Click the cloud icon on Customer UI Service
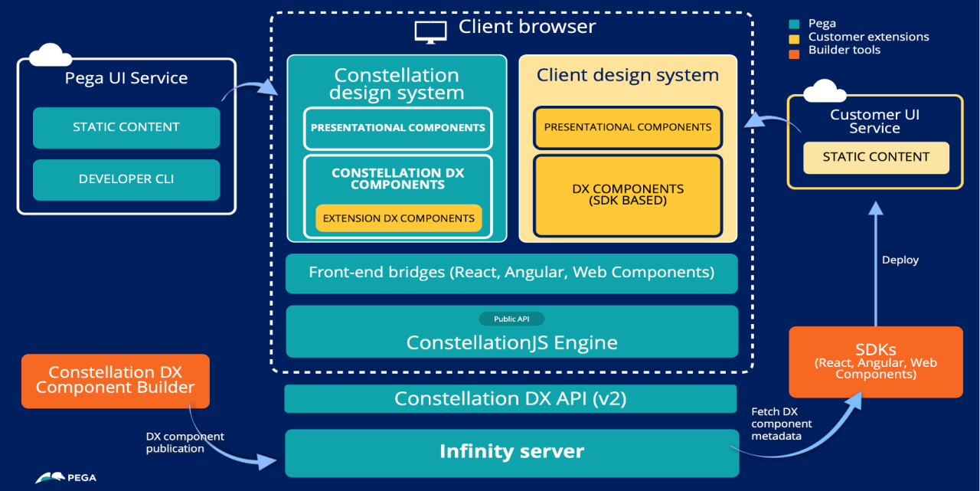The width and height of the screenshot is (980, 491). pos(825,91)
